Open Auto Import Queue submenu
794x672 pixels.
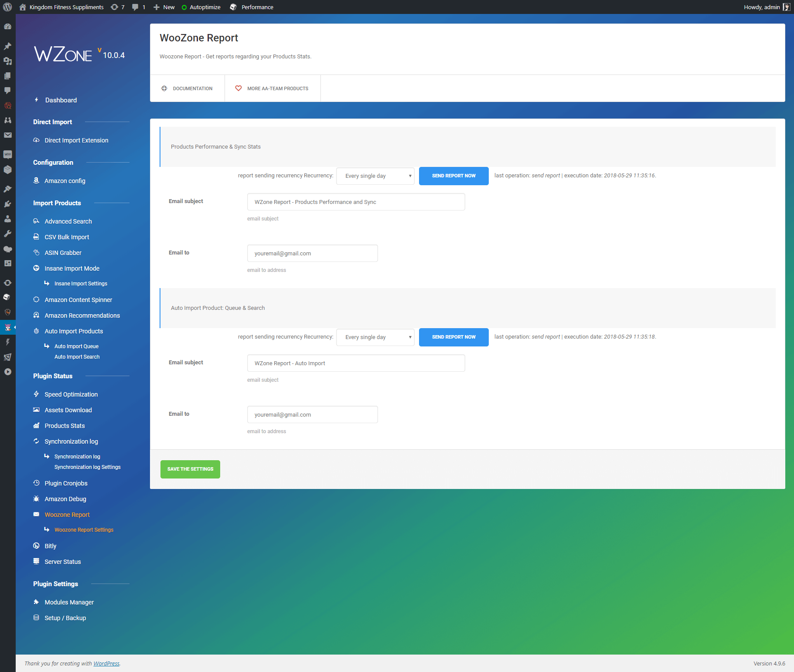[76, 346]
